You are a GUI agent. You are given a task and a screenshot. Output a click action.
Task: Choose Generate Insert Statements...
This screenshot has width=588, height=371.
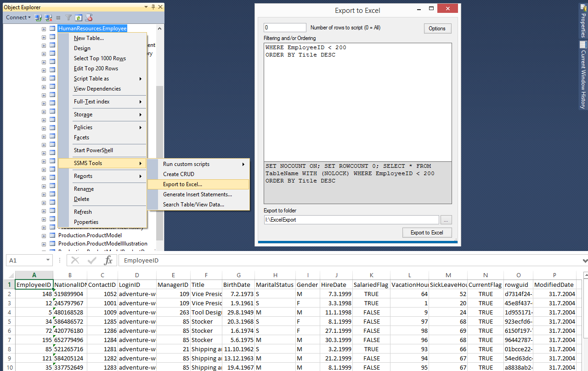coord(198,194)
